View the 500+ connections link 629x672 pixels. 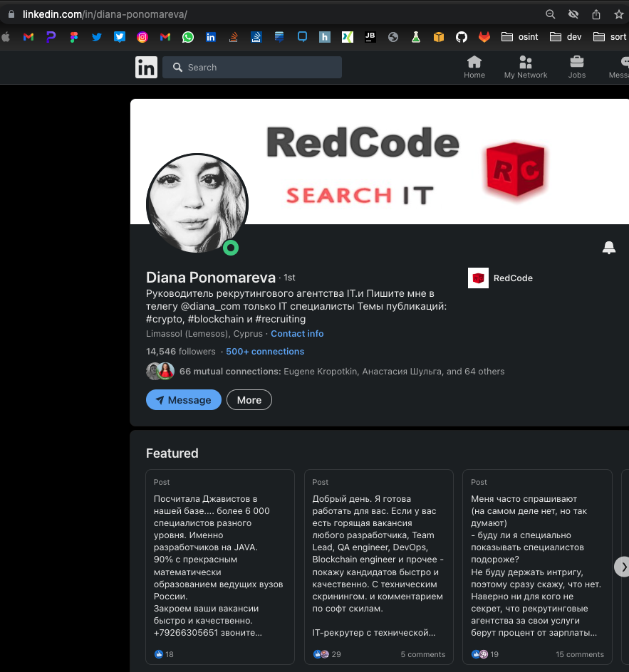click(x=265, y=352)
